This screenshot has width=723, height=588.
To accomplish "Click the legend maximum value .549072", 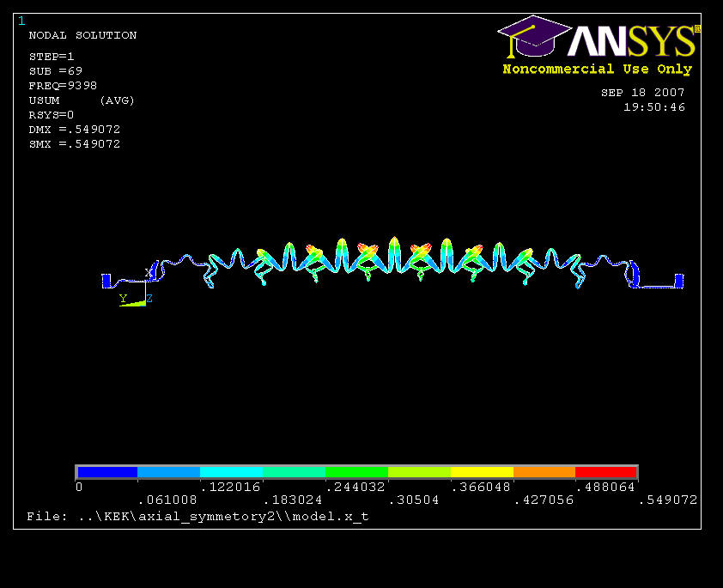I will pyautogui.click(x=668, y=500).
